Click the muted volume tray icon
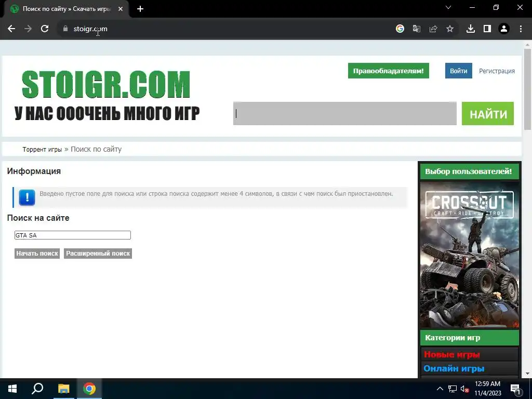 tap(464, 389)
